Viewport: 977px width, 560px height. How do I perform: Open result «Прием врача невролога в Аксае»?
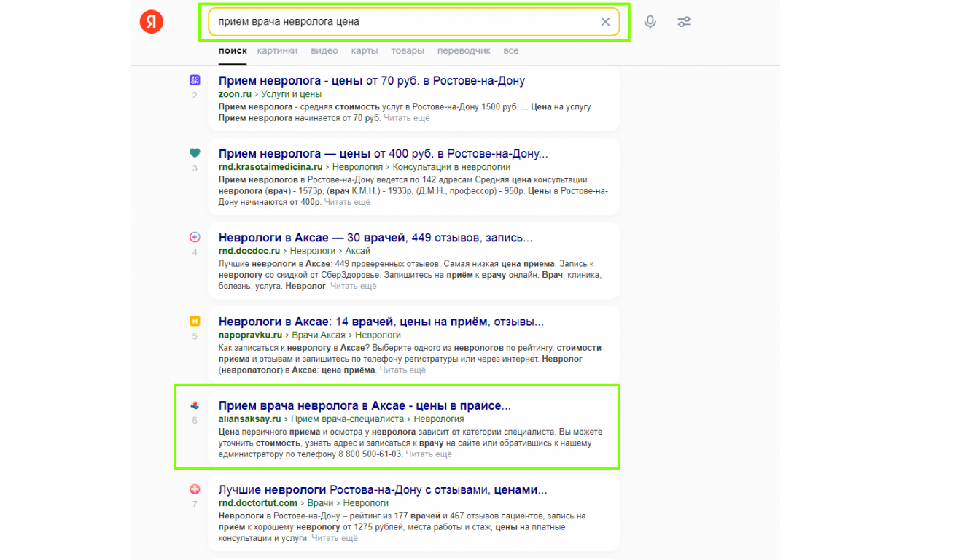(365, 405)
